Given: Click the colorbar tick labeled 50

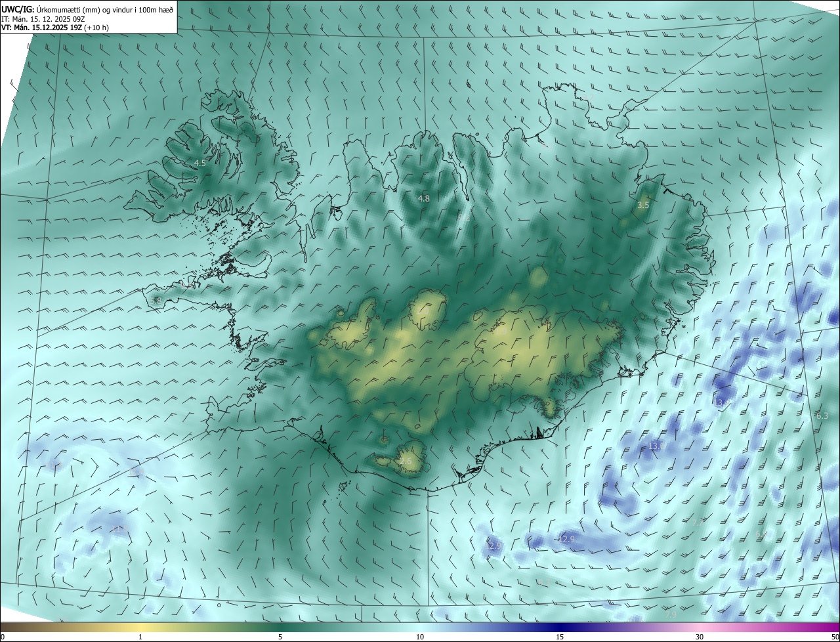Looking at the screenshot, I should 835,637.
